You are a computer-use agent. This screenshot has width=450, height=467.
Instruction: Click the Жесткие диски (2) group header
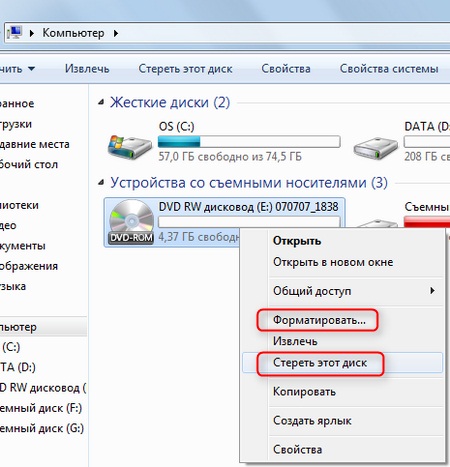tap(170, 102)
